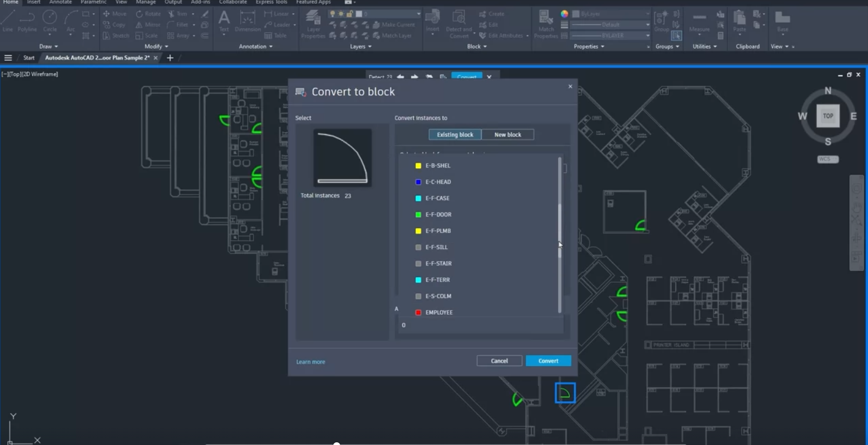
Task: Click the Text annotation tool
Action: click(224, 21)
